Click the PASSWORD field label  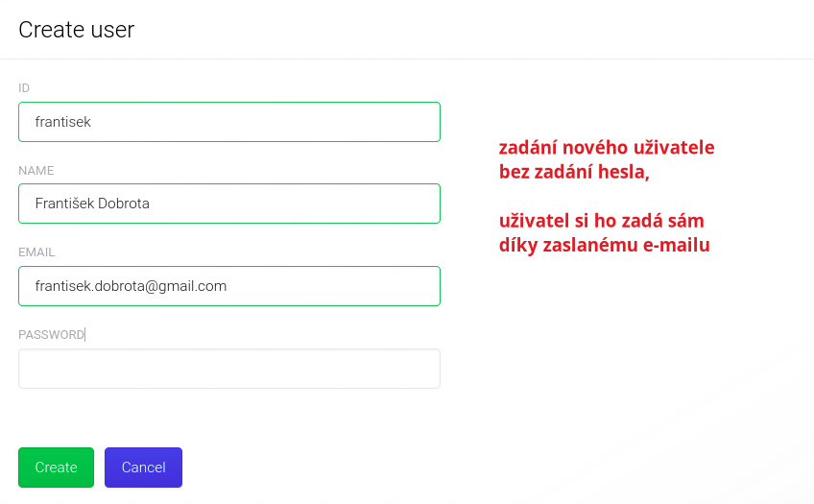51,335
